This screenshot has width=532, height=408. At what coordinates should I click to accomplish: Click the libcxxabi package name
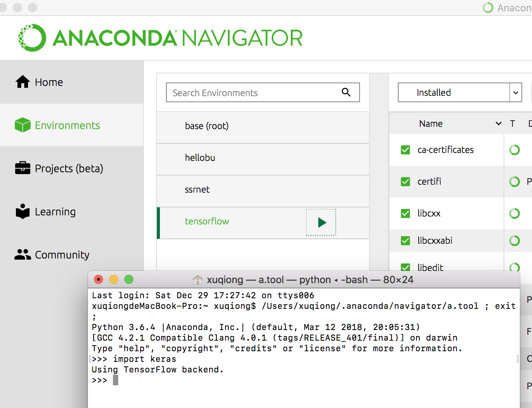pos(435,241)
